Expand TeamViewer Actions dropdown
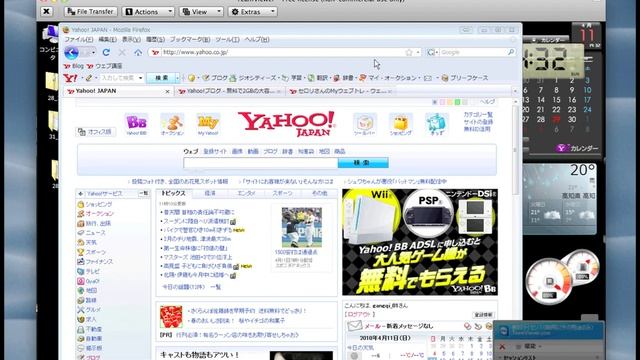The height and width of the screenshot is (360, 640). click(149, 12)
